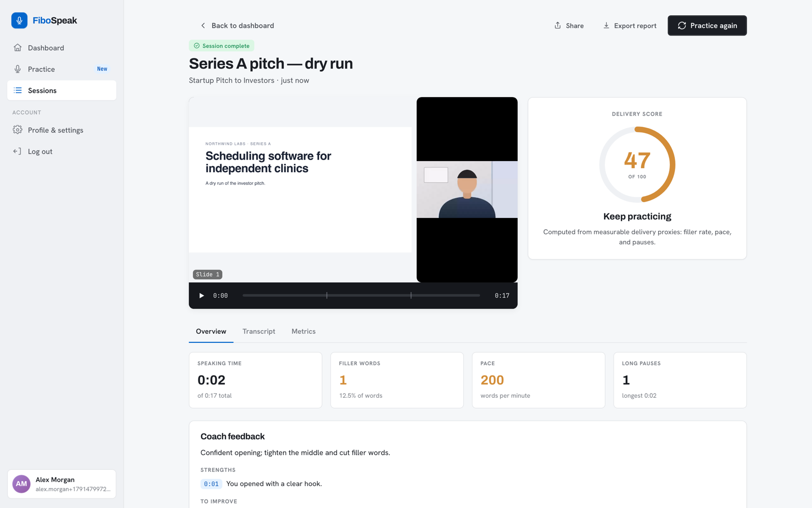Click the Slide 1 label
The image size is (812, 508).
point(208,274)
